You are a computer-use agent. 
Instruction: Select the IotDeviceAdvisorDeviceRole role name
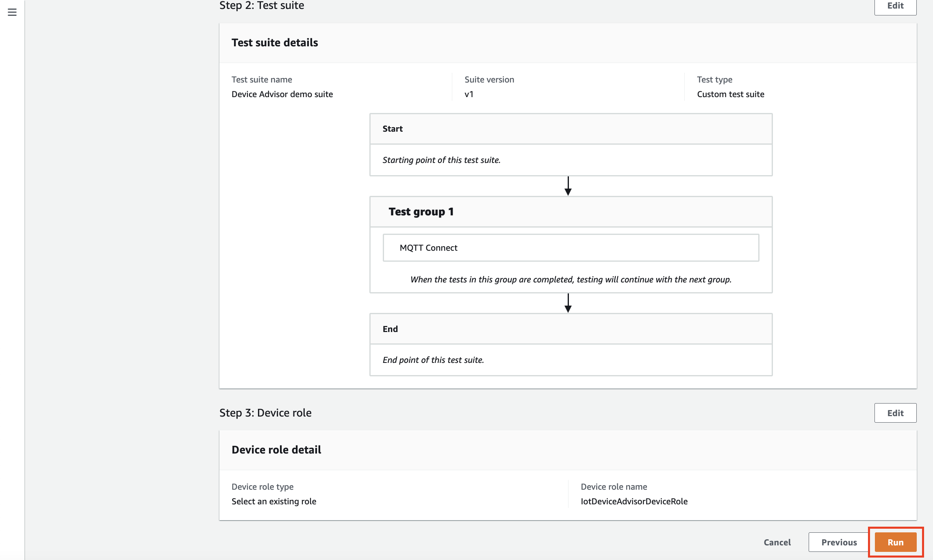pyautogui.click(x=634, y=501)
